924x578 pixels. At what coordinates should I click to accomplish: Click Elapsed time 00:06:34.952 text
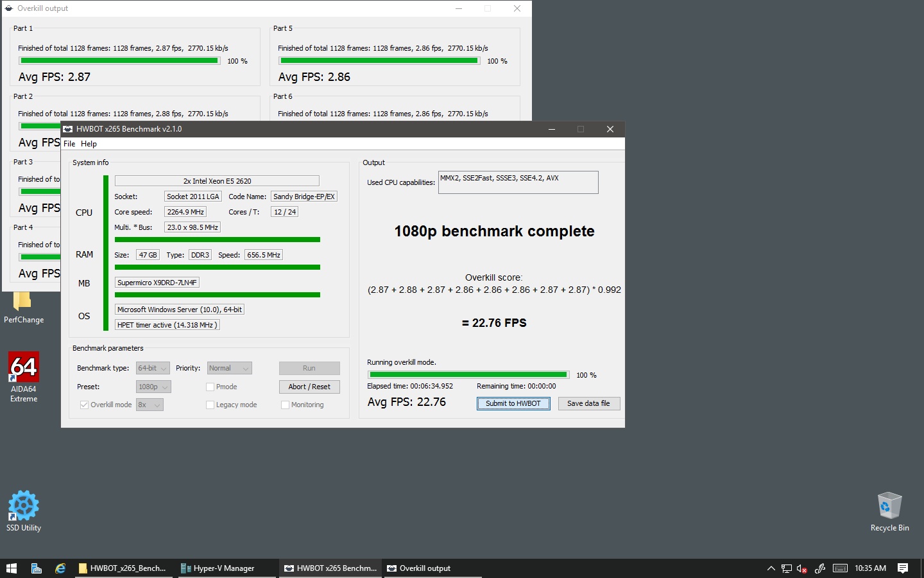pyautogui.click(x=410, y=387)
